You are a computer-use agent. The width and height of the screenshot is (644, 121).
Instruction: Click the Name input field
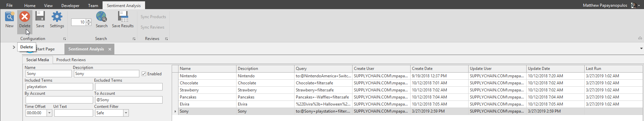[x=49, y=74]
